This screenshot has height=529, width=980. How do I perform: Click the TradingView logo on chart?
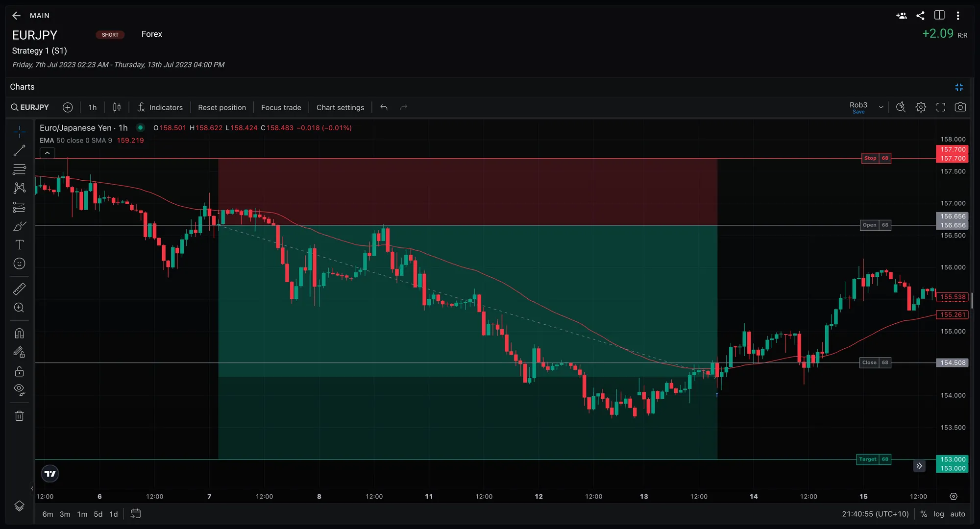click(50, 474)
